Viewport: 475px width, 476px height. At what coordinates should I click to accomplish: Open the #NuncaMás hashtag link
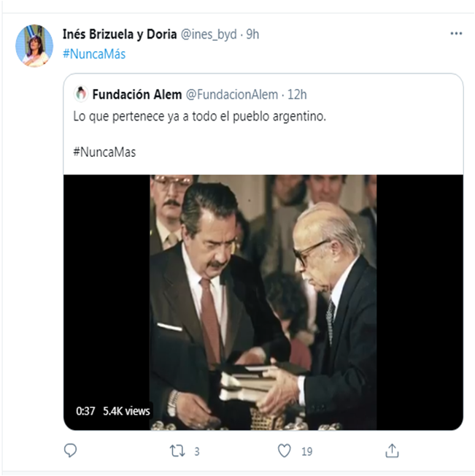94,53
